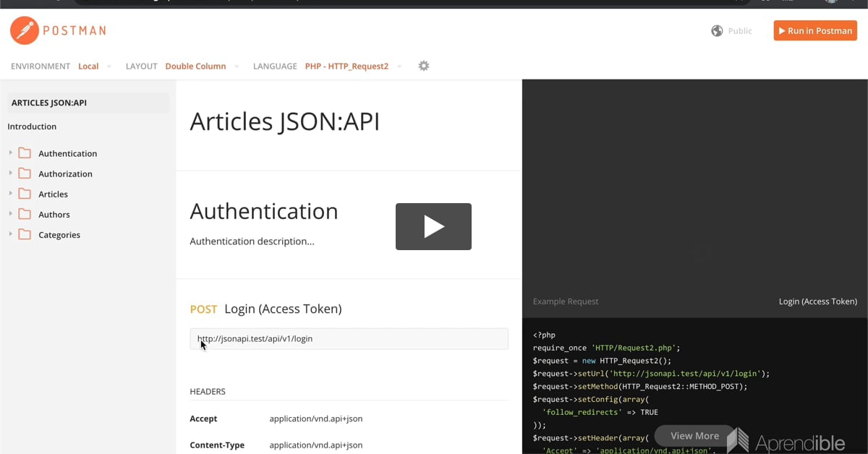Click the Categories folder icon

25,234
